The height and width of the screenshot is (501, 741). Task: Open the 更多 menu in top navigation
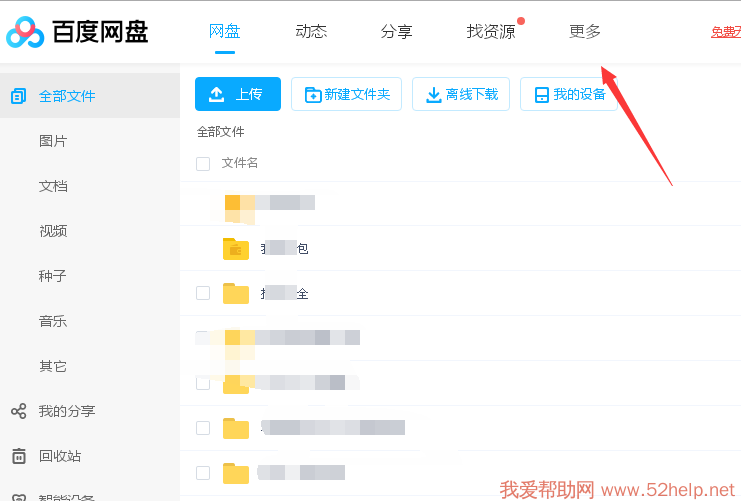tap(585, 31)
